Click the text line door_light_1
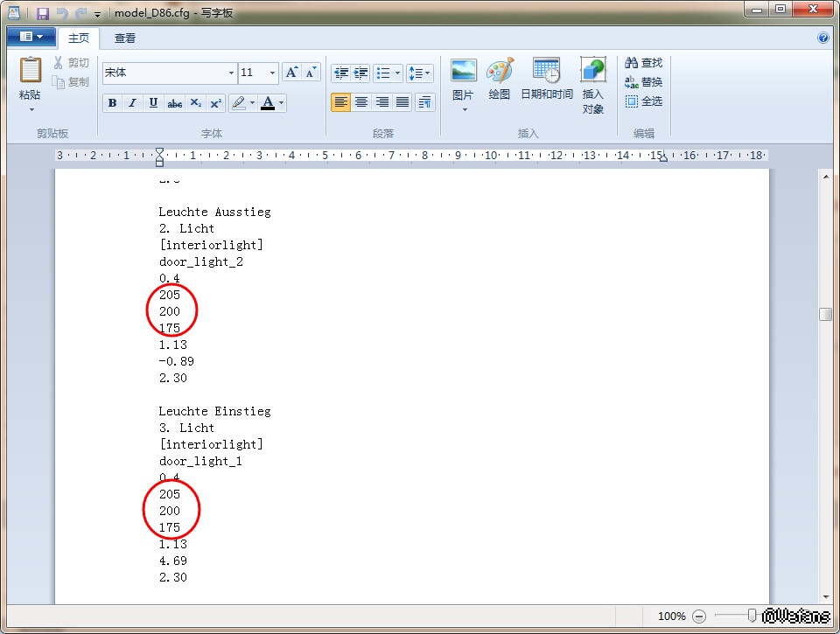This screenshot has width=840, height=634. pos(200,461)
